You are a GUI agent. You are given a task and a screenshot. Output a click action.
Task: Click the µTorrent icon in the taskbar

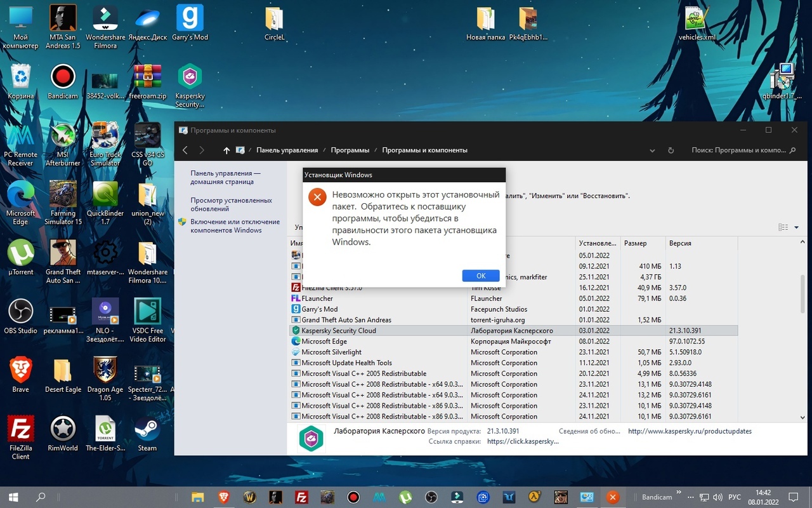[405, 497]
